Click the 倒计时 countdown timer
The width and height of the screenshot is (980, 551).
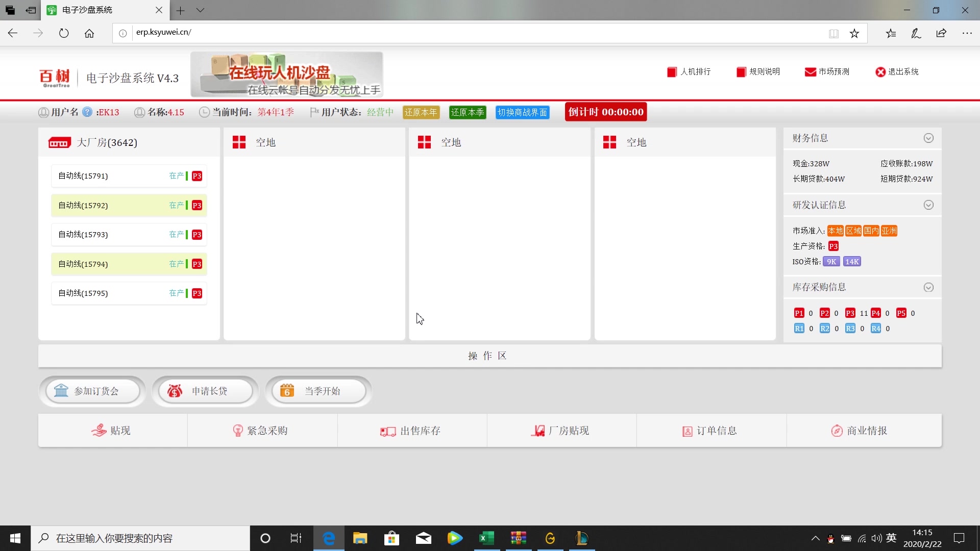[x=606, y=112]
